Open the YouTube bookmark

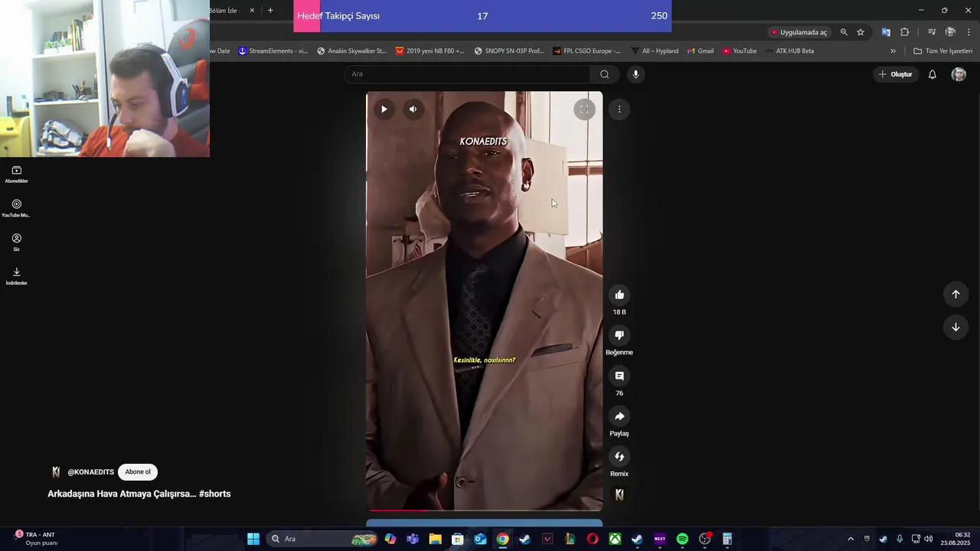pyautogui.click(x=740, y=51)
